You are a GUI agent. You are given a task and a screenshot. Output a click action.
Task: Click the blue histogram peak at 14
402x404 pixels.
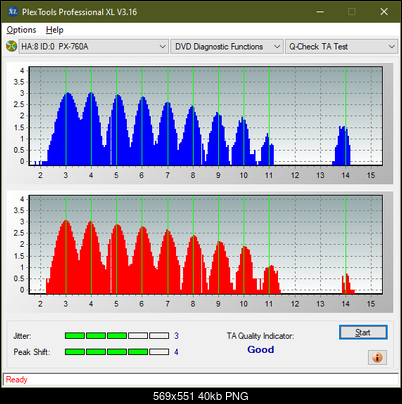coord(343,146)
